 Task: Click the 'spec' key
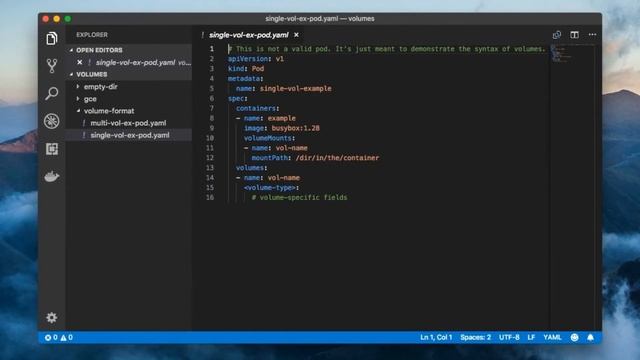(236, 98)
